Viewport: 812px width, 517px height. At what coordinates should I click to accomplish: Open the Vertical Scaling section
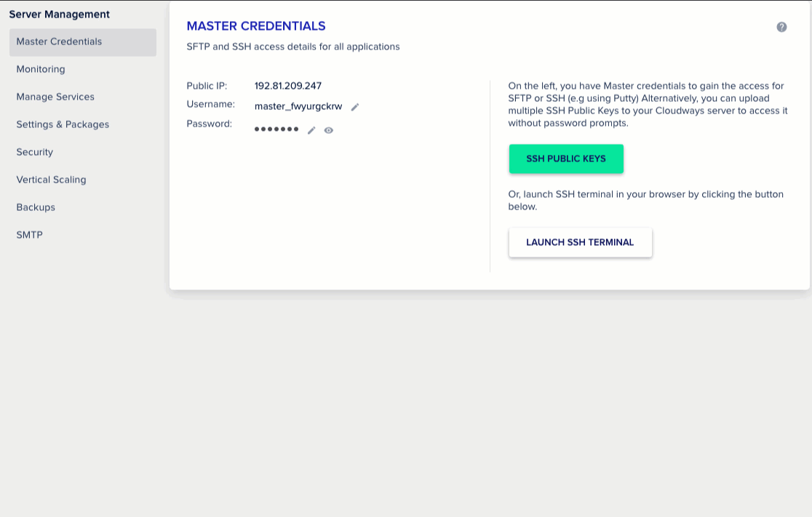click(51, 180)
